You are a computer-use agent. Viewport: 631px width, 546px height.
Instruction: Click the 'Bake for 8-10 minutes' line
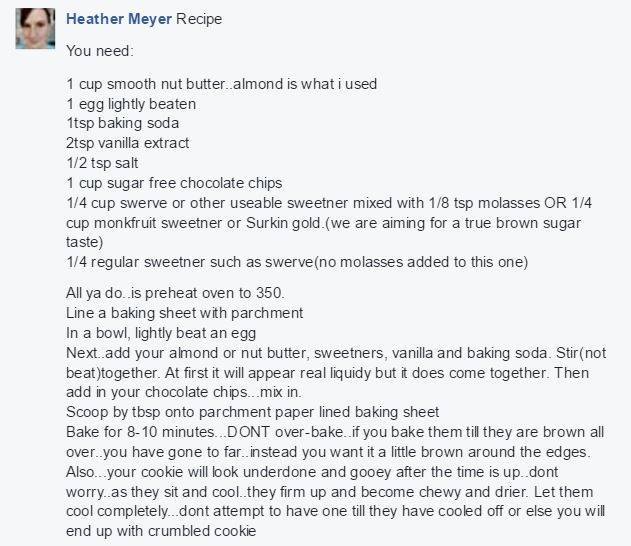335,432
